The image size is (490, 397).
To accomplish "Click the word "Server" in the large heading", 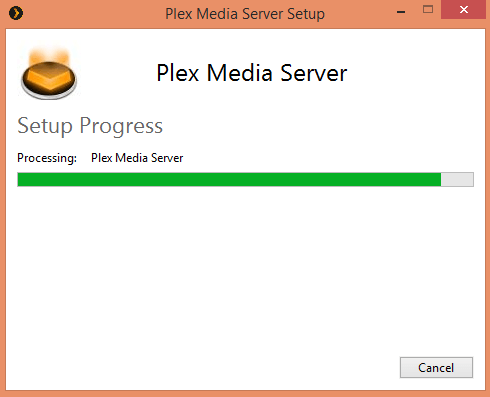I will [x=314, y=73].
